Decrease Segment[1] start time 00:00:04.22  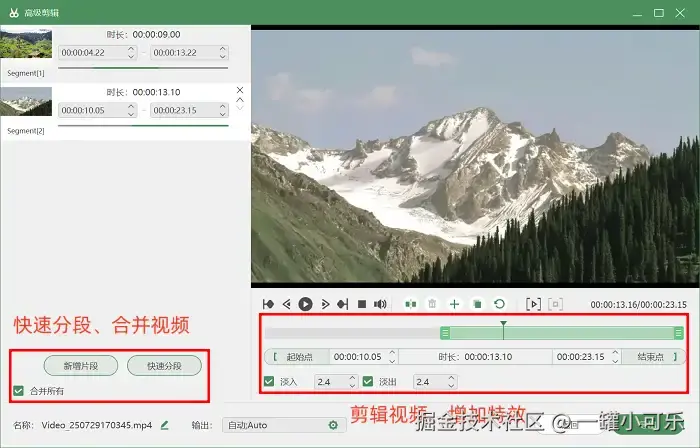click(131, 56)
